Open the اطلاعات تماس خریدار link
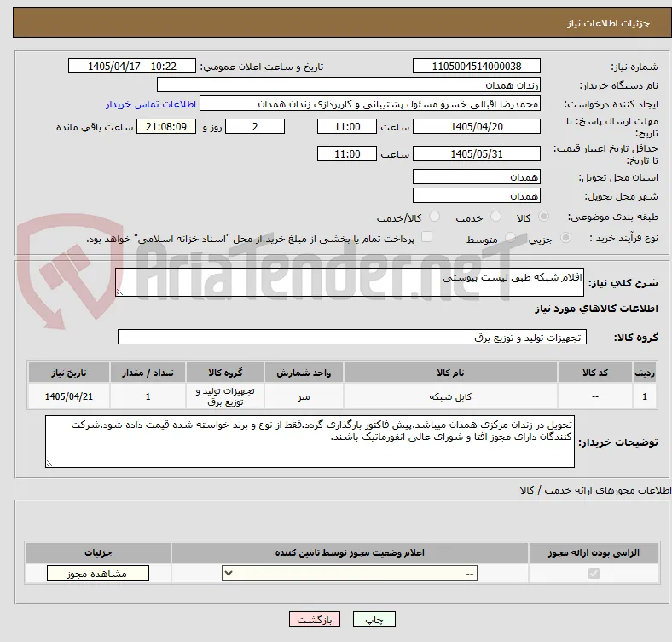Viewport: 672px width, 642px height. tap(151, 104)
